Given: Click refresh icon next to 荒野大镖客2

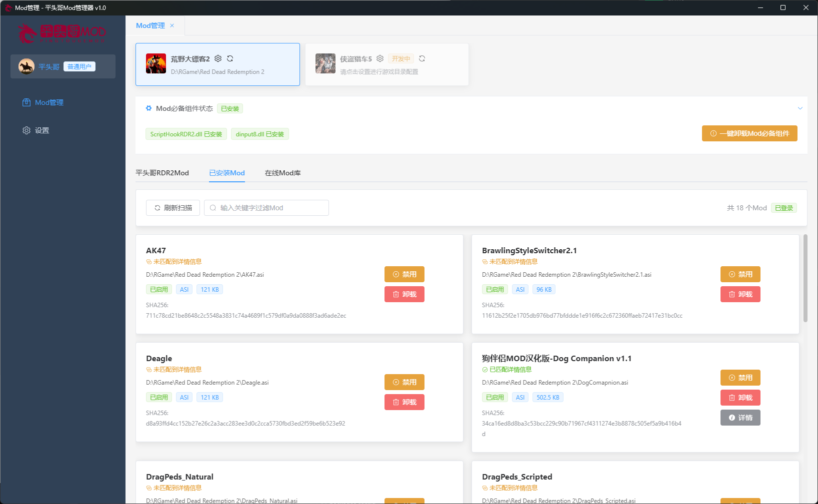Looking at the screenshot, I should point(230,58).
